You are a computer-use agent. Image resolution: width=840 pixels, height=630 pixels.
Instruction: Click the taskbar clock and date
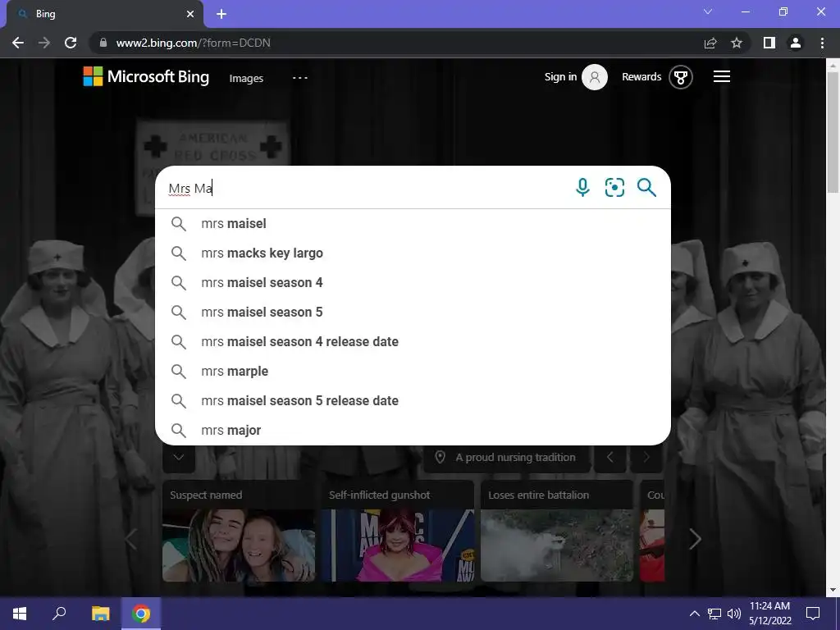point(769,613)
